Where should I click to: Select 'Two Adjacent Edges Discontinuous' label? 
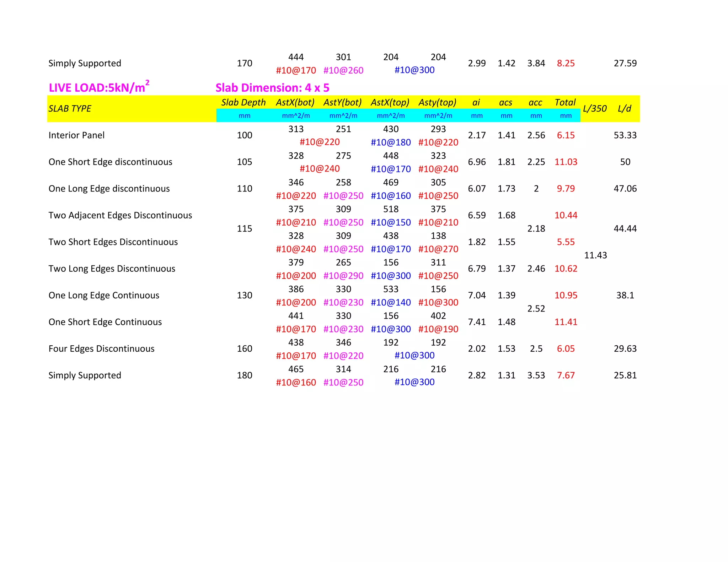tap(120, 215)
